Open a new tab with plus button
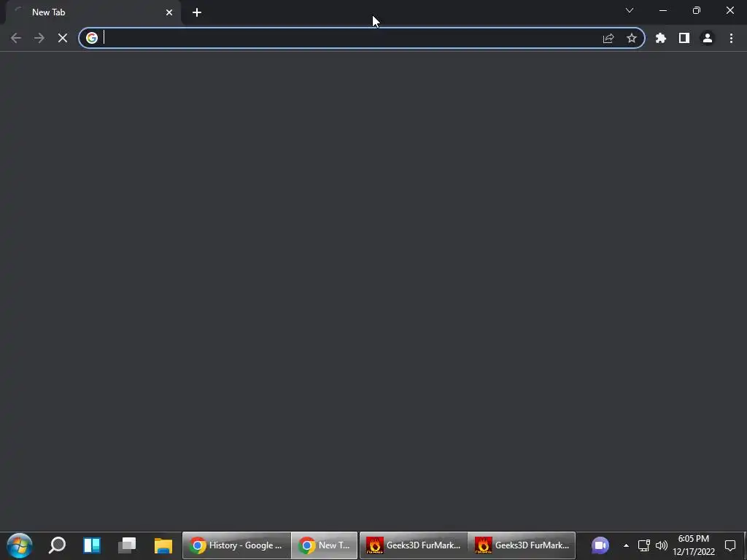The height and width of the screenshot is (560, 747). 197,12
